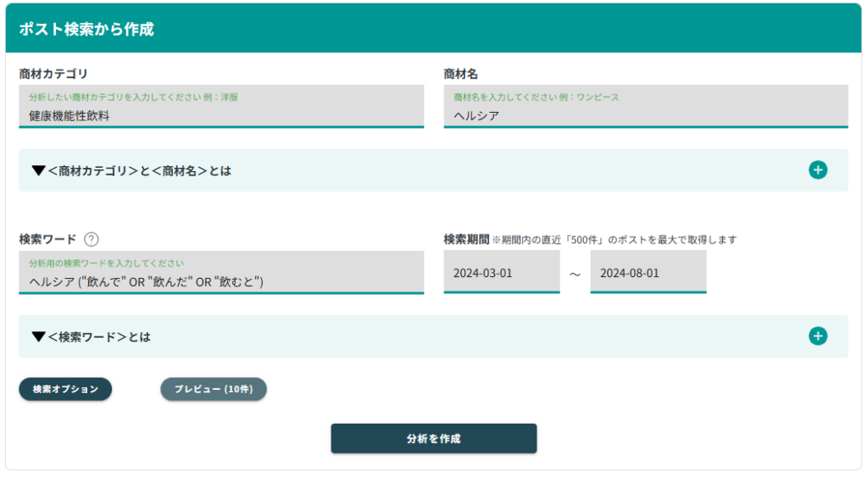Viewport: 868px width, 477px height.
Task: Click the plus icon in the 検索ワードとは row
Action: (817, 336)
